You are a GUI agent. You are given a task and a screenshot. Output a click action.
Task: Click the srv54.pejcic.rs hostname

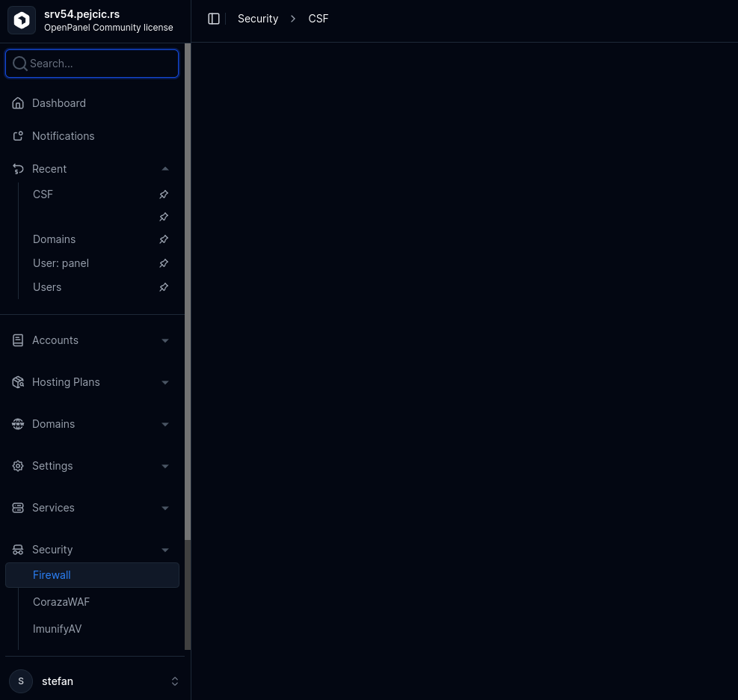pos(82,14)
